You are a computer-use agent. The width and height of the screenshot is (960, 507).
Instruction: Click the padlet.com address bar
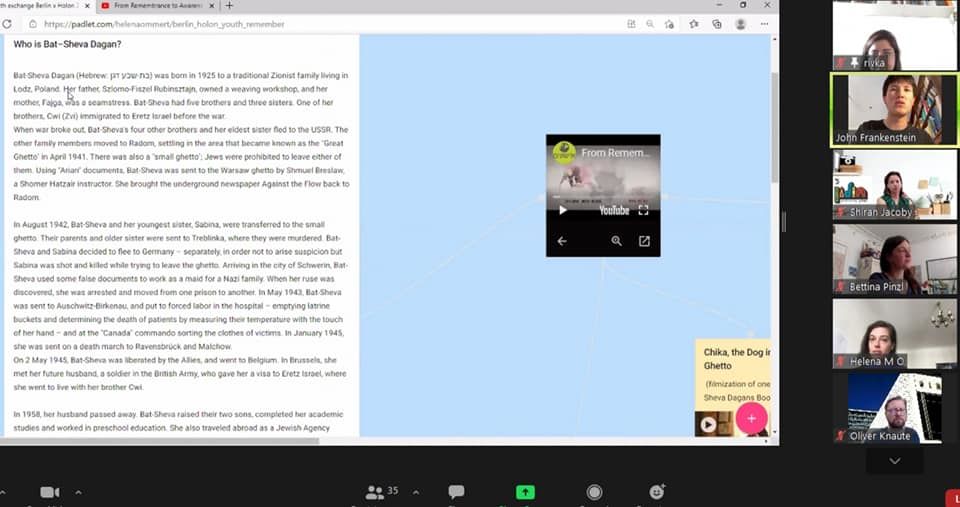click(300, 24)
